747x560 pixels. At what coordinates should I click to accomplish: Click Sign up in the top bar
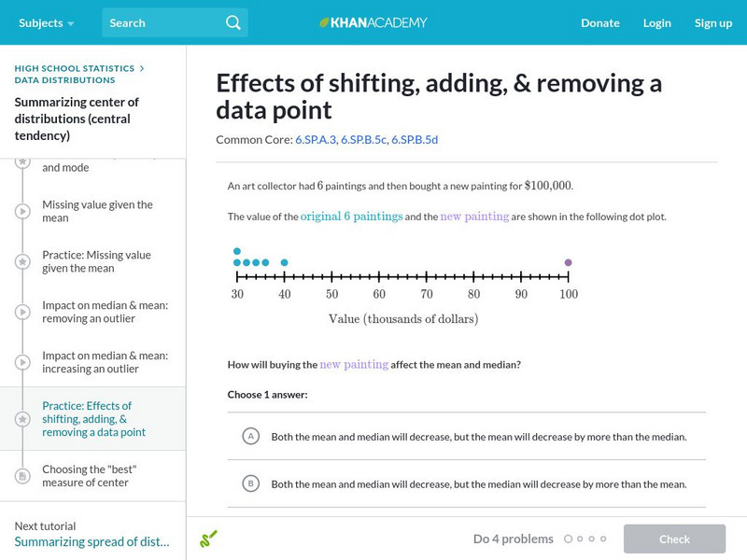pyautogui.click(x=712, y=22)
